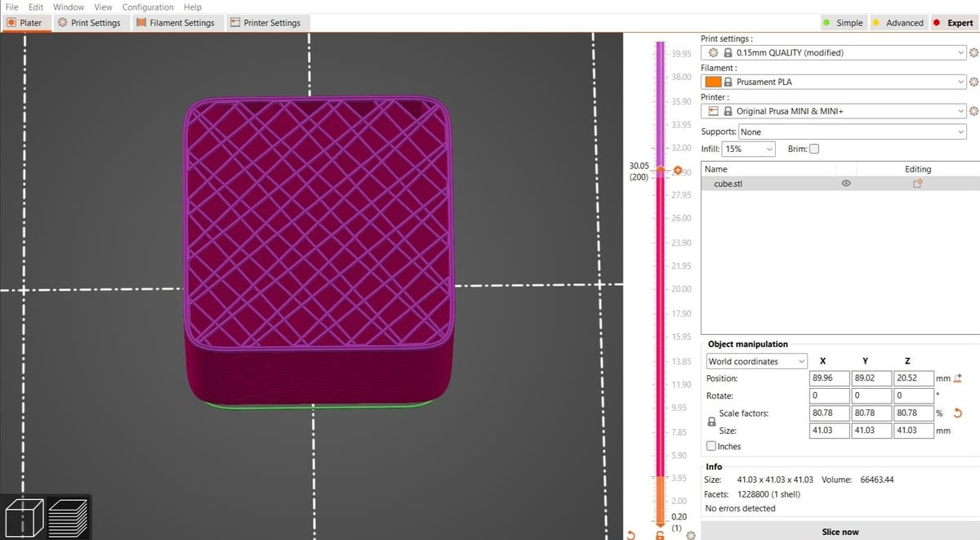Image resolution: width=980 pixels, height=540 pixels.
Task: Click the Prusament PLA lock icon
Action: pyautogui.click(x=728, y=83)
